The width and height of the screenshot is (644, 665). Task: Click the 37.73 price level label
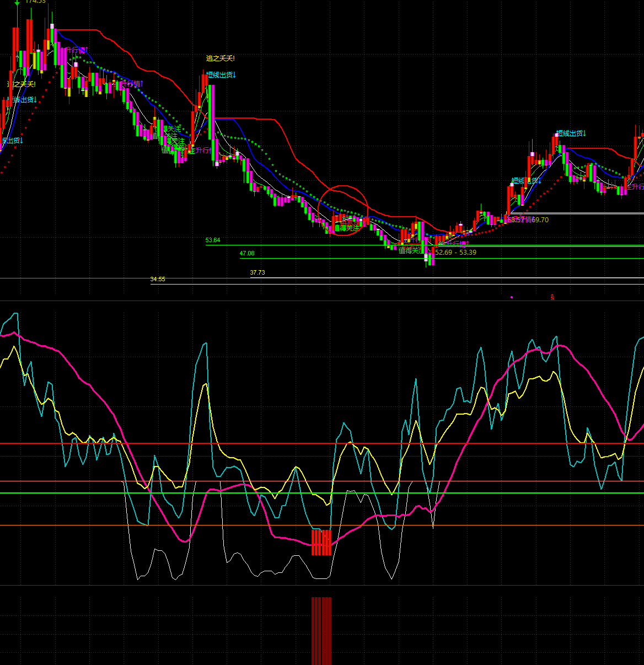point(257,273)
